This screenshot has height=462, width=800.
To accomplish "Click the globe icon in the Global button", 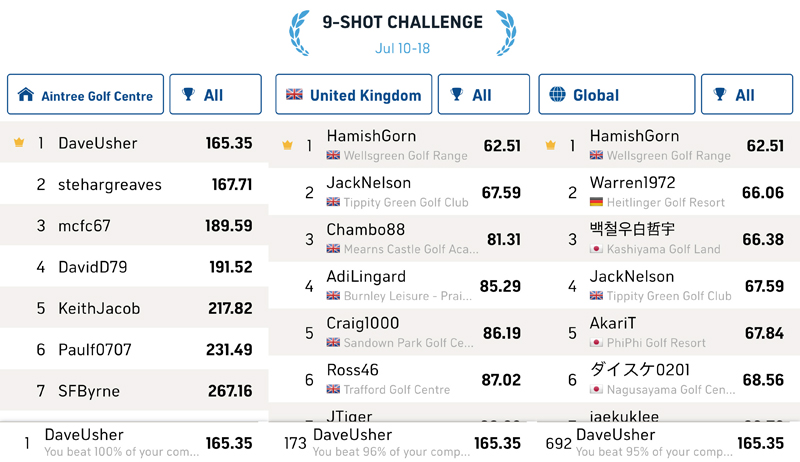I will click(557, 94).
